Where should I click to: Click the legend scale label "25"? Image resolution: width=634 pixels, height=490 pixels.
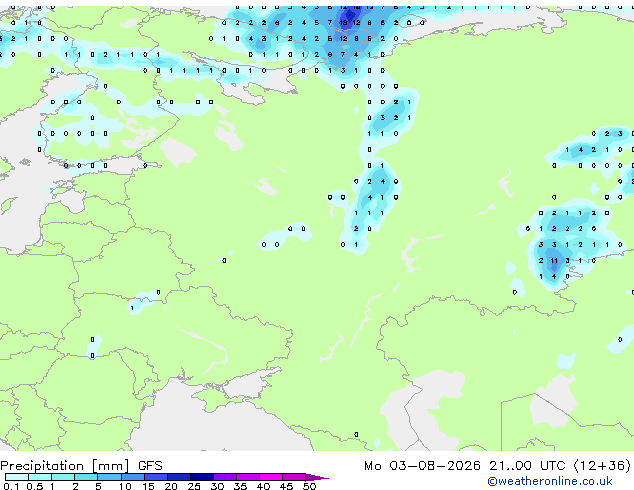tap(194, 486)
